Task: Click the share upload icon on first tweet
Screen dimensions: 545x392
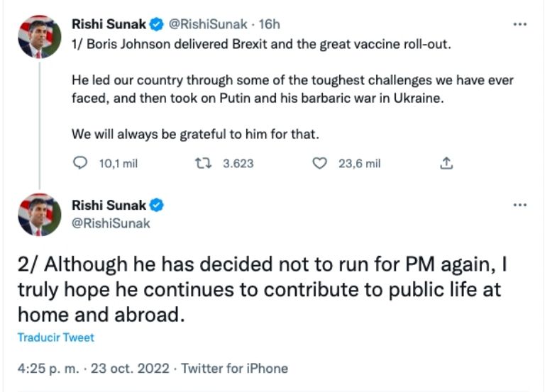Action: (446, 163)
